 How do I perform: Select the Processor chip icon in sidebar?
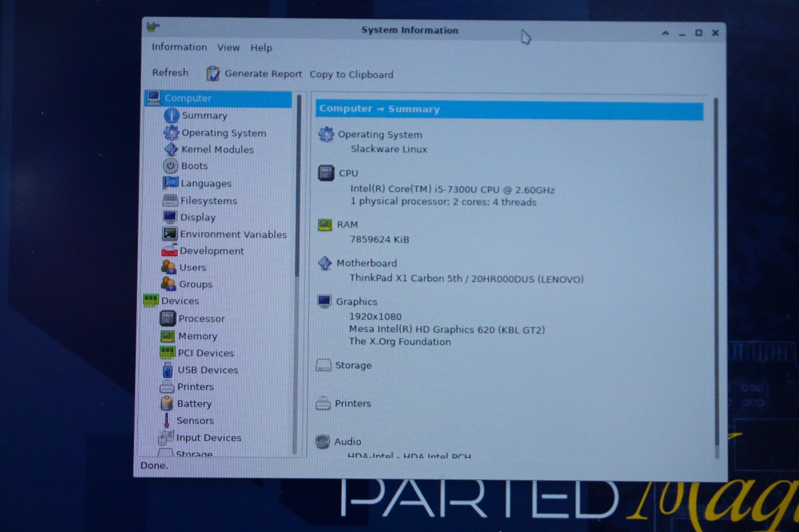point(168,318)
